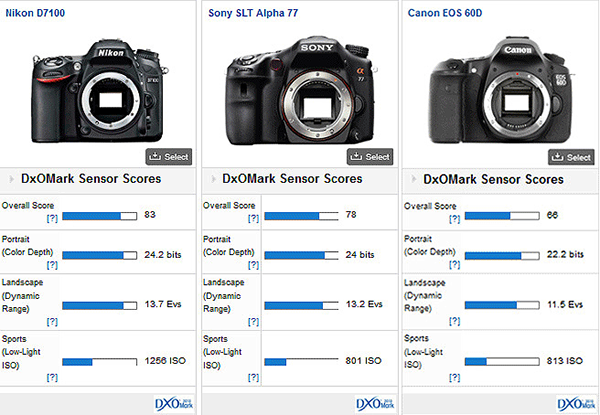600x415 pixels.
Task: Click the Sony Alpha 77 camera image
Action: [x=302, y=91]
